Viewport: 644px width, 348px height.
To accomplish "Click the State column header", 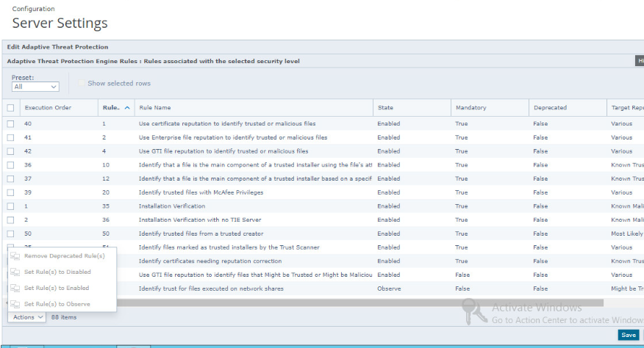I will pos(385,108).
